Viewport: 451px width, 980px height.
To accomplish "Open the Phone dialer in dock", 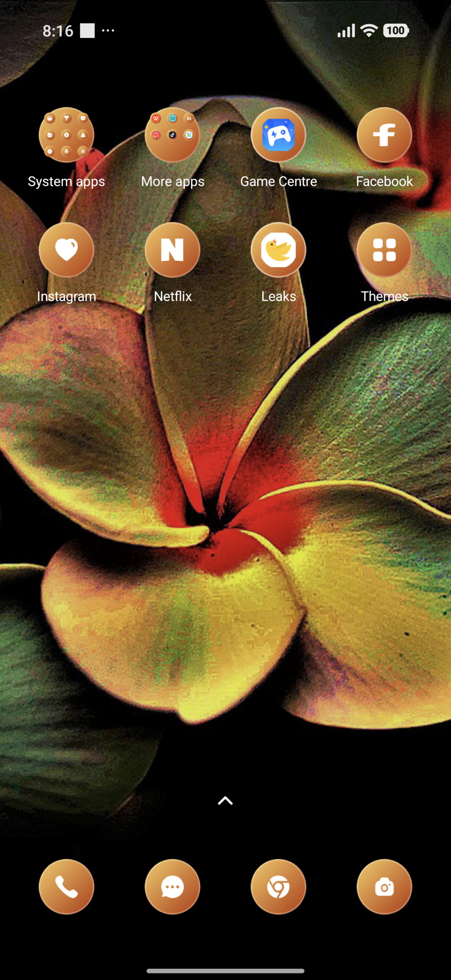I will [x=66, y=887].
